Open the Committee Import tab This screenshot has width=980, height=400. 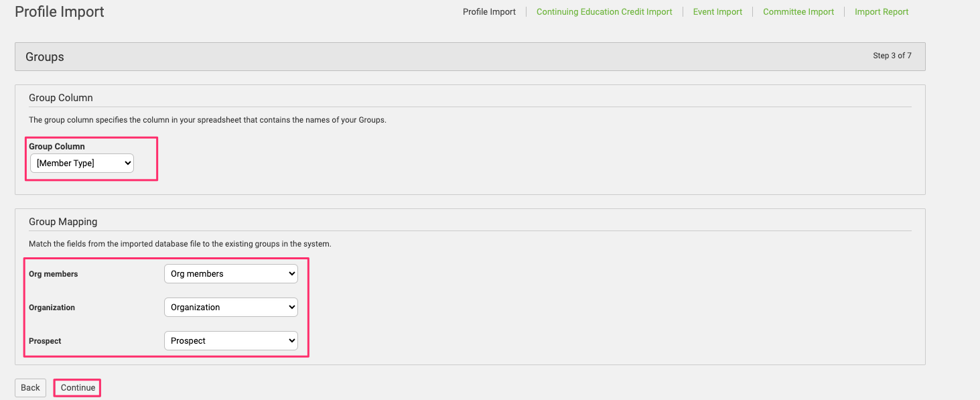coord(798,11)
